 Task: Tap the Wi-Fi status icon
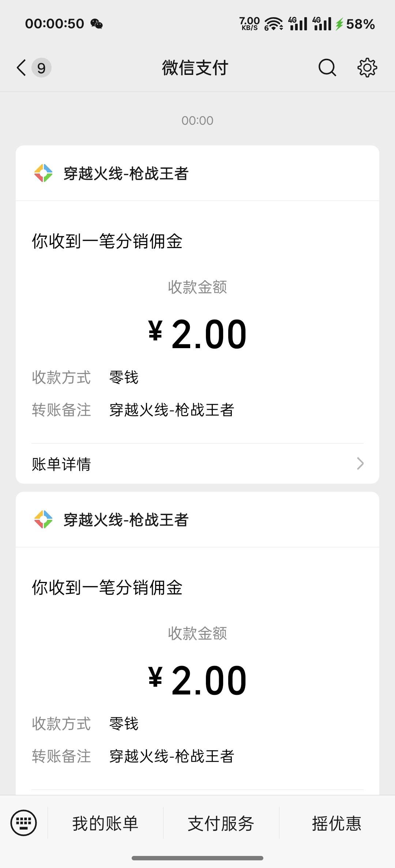tap(274, 24)
